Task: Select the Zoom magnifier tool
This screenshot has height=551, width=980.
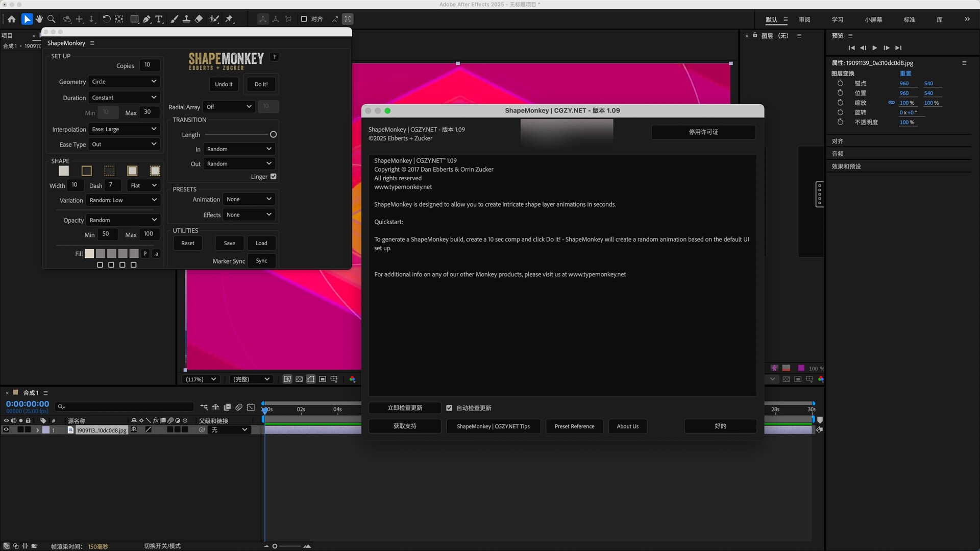Action: (x=52, y=19)
